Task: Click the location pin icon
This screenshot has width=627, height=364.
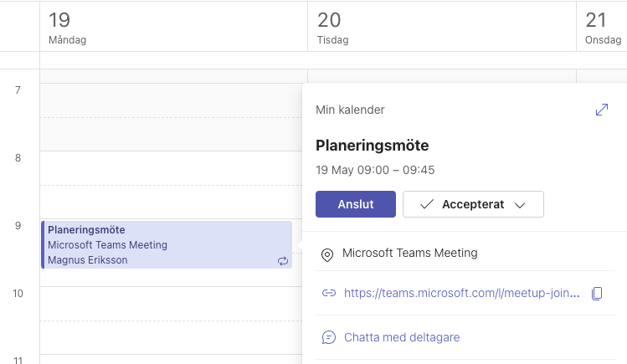Action: point(327,255)
